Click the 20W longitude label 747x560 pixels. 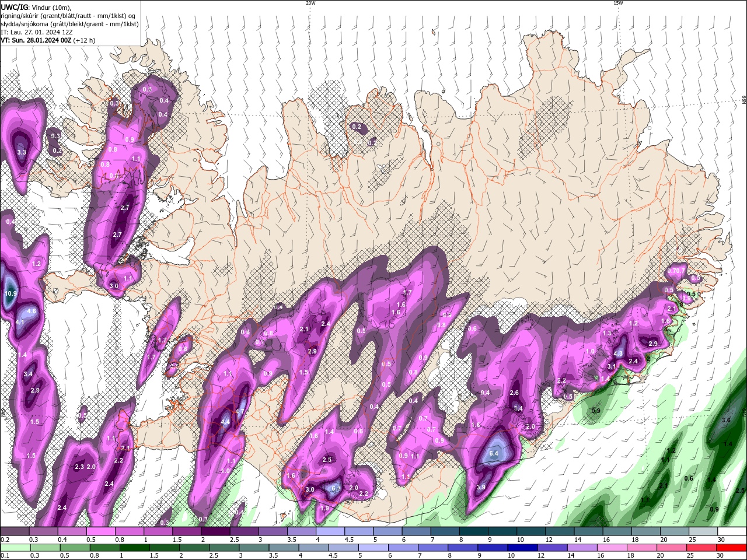pyautogui.click(x=310, y=3)
